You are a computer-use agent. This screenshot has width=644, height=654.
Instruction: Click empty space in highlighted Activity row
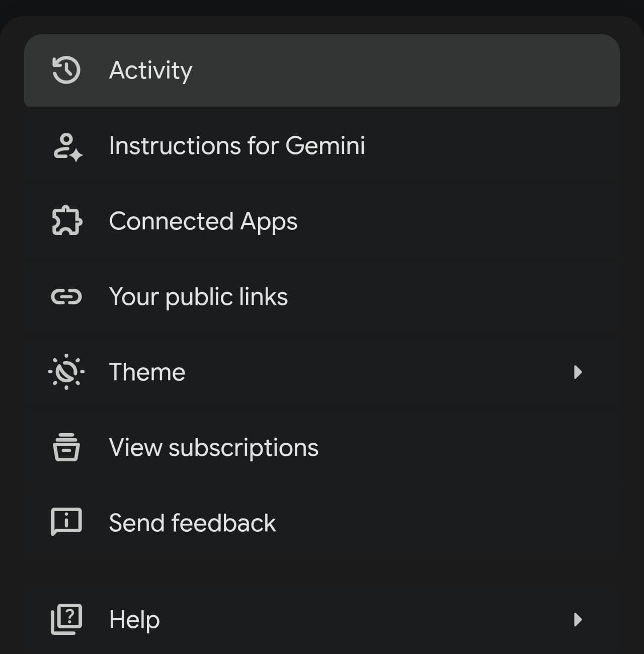coord(403,70)
